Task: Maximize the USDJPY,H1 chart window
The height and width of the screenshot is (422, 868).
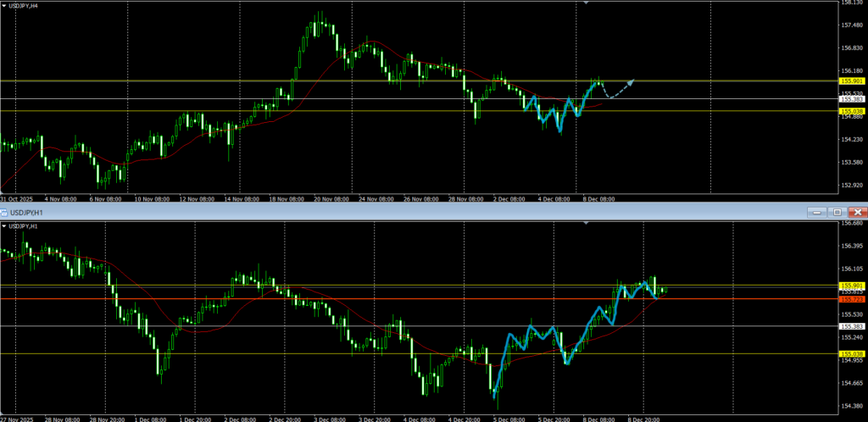Action: [x=837, y=211]
